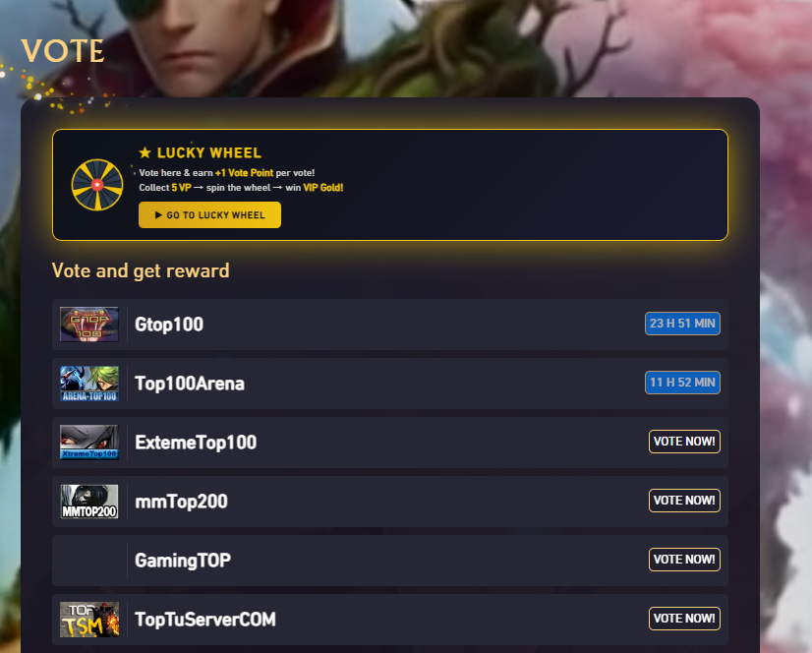812x653 pixels.
Task: Click the star icon beside Lucky Wheel
Action: click(x=145, y=152)
